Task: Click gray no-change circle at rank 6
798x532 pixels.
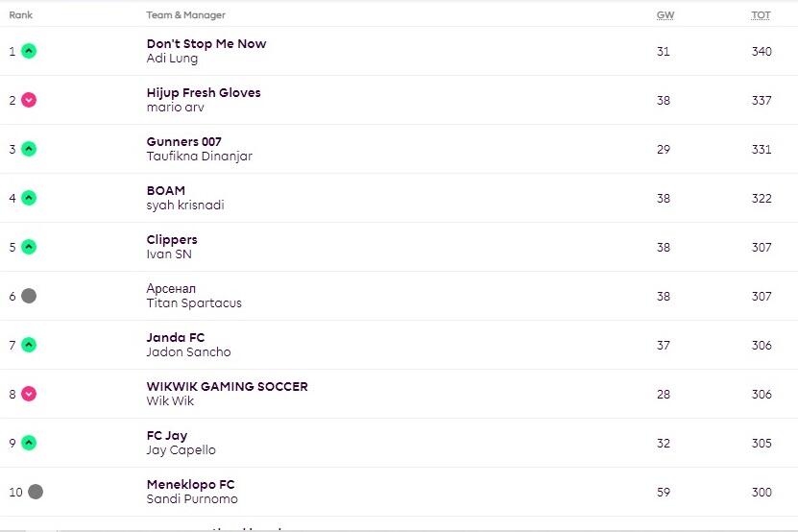Action: (29, 296)
